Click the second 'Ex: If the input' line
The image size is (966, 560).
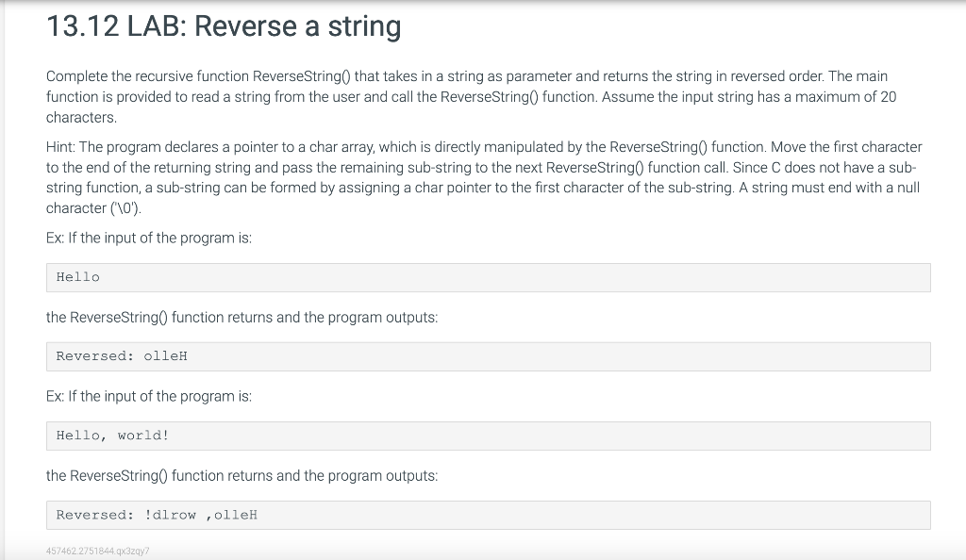pyautogui.click(x=149, y=396)
